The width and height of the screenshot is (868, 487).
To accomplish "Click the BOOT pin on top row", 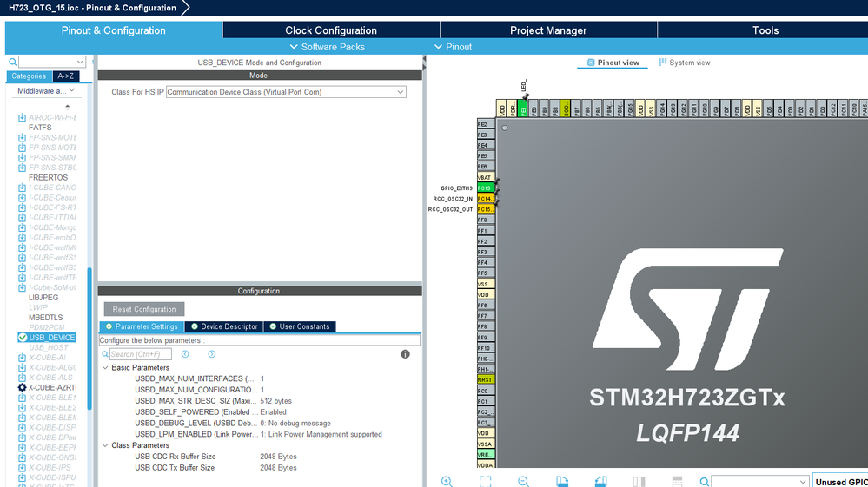I will (565, 109).
